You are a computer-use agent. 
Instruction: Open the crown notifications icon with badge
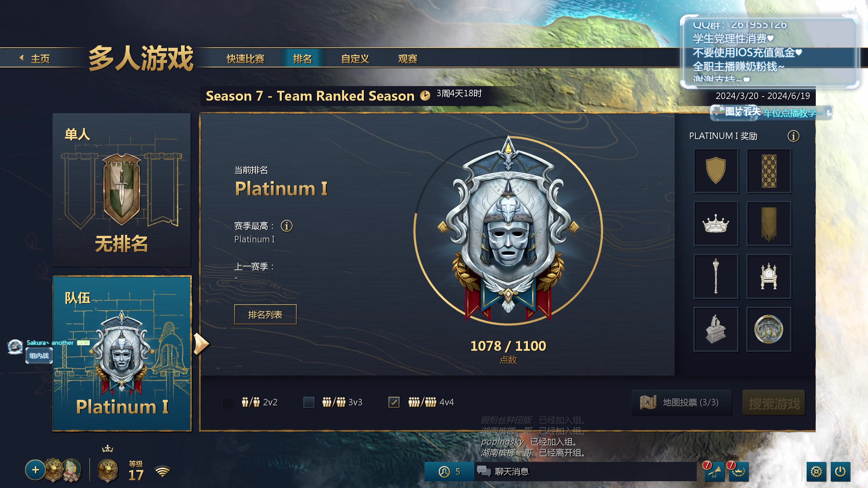coord(738,471)
